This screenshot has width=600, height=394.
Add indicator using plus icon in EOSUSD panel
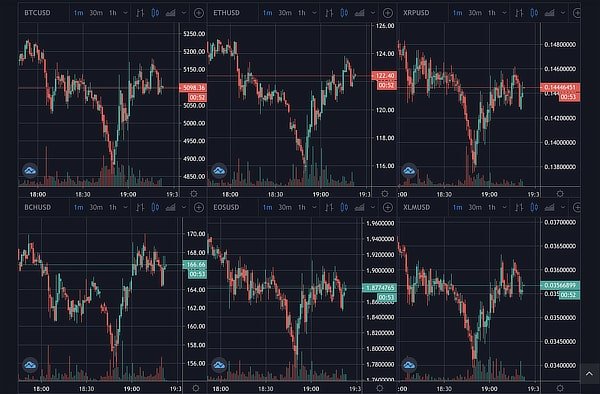[x=388, y=207]
